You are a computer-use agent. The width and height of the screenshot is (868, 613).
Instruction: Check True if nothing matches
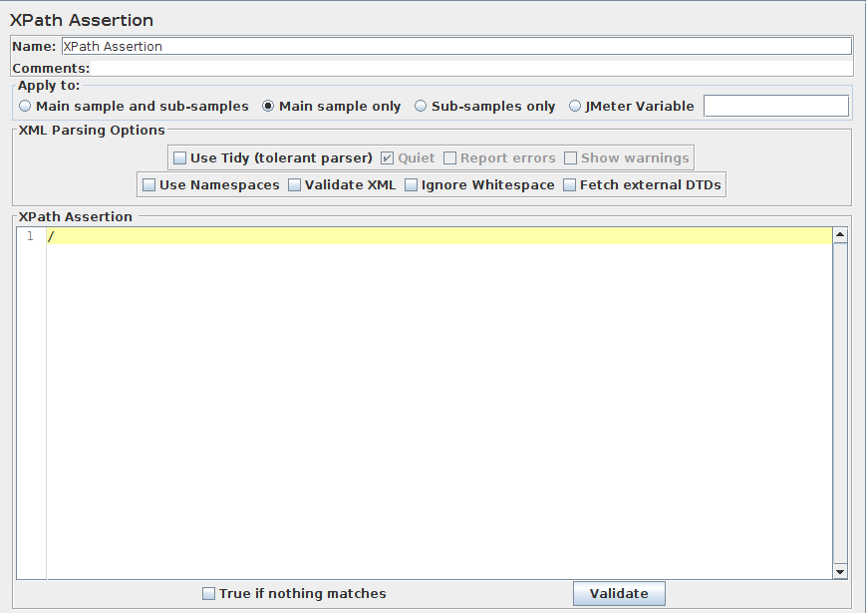click(x=209, y=593)
